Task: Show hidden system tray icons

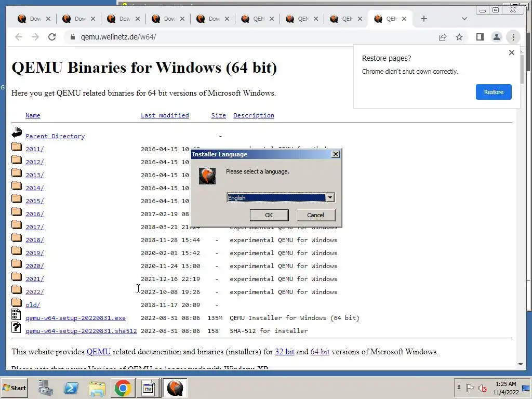Action: coord(459,388)
